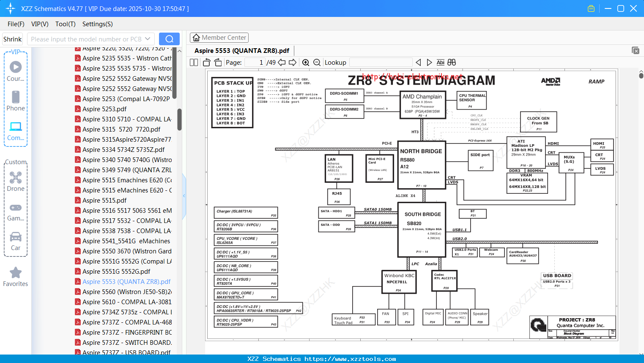Find next lookup match

[429, 62]
